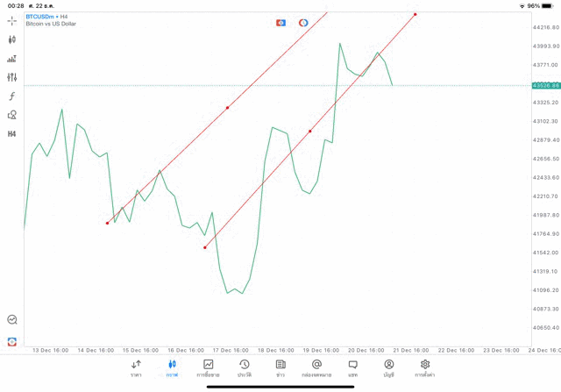Activate the crosshair cursor tool
Screen dimensions: 561x392
click(12, 20)
